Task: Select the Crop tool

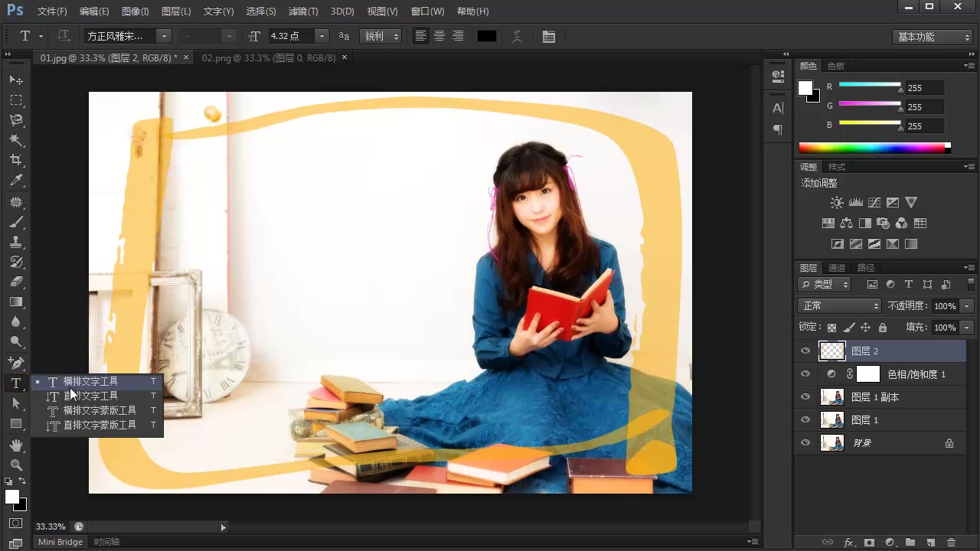Action: [15, 160]
